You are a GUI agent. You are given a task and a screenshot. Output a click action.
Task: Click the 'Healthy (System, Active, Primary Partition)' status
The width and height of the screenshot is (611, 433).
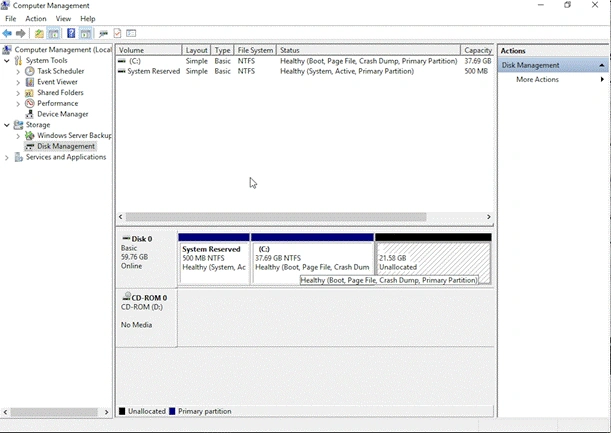click(347, 71)
